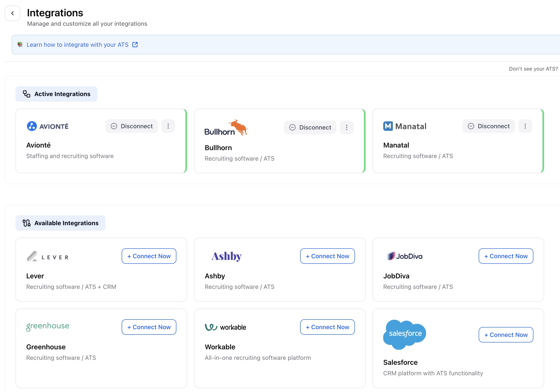
Task: Open the Avionté three-dot options menu
Action: 168,126
